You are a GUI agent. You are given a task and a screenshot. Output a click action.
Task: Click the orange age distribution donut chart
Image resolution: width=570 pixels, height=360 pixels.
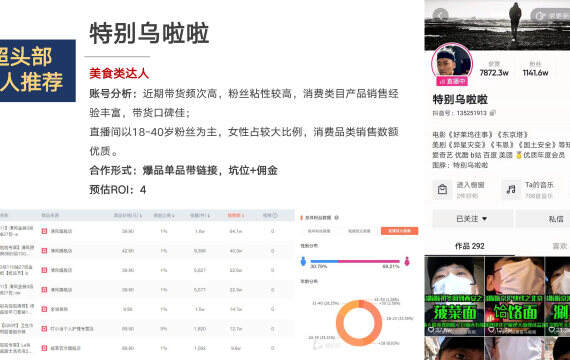[x=359, y=323]
